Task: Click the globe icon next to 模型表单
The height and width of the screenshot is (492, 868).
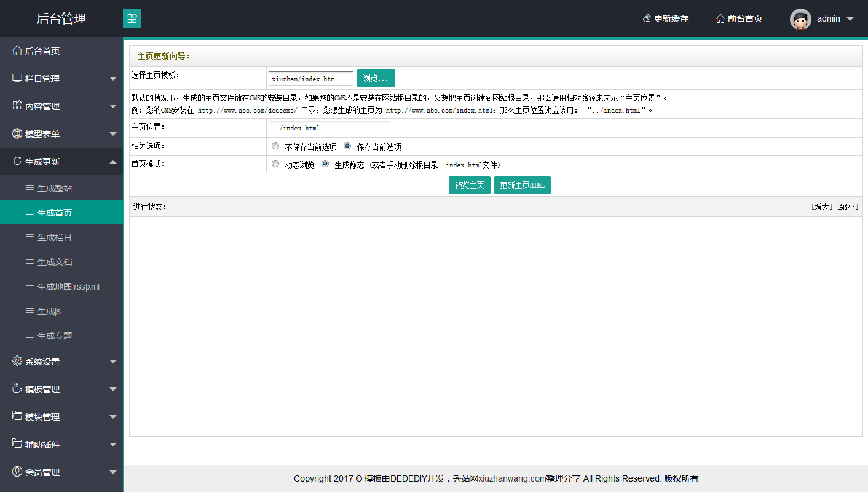Action: [17, 133]
